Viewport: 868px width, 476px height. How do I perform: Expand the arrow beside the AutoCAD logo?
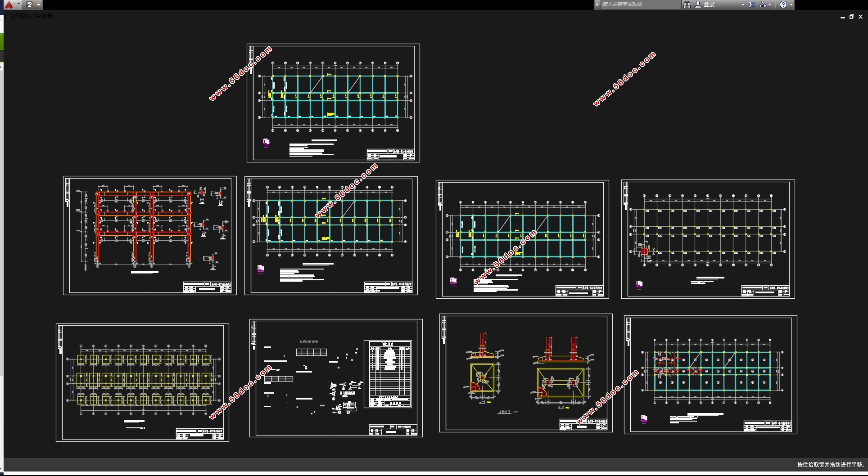pos(18,4)
